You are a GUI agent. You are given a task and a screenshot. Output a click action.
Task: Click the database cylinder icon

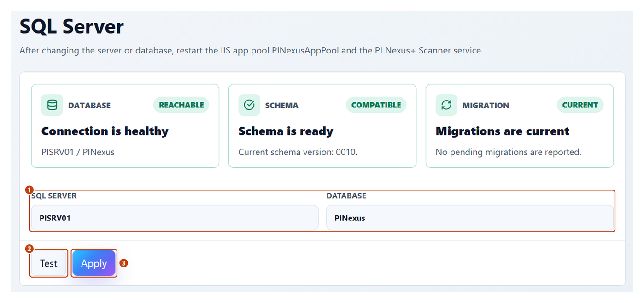[52, 105]
